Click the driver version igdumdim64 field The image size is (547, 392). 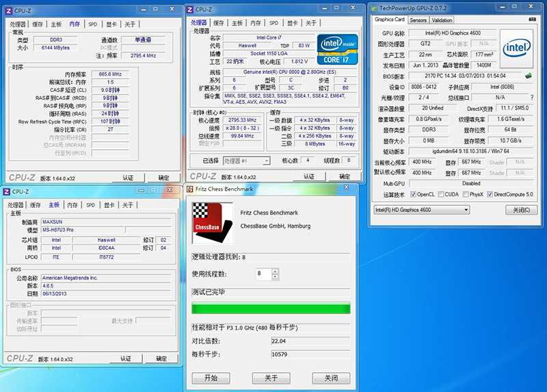[470, 151]
